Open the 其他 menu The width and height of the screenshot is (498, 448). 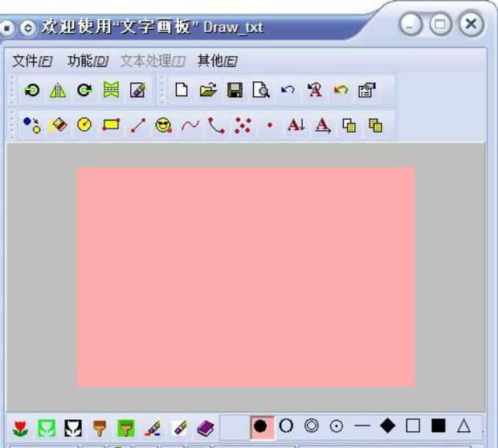tap(217, 61)
